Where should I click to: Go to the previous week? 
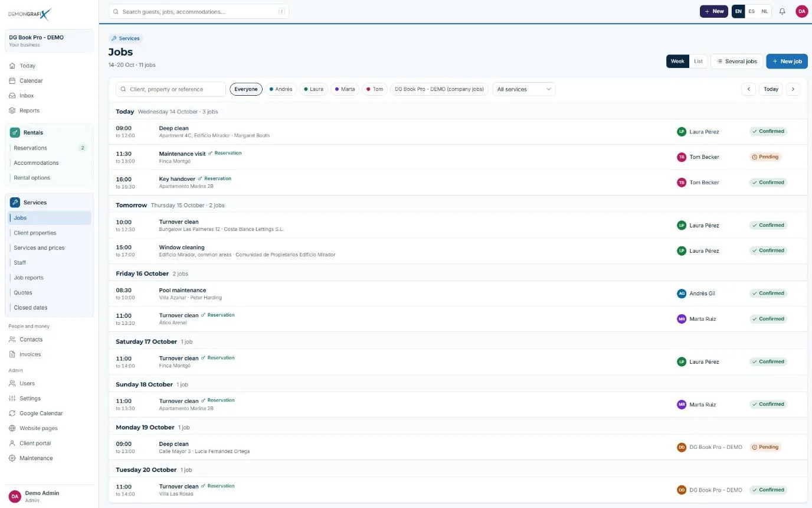point(748,89)
